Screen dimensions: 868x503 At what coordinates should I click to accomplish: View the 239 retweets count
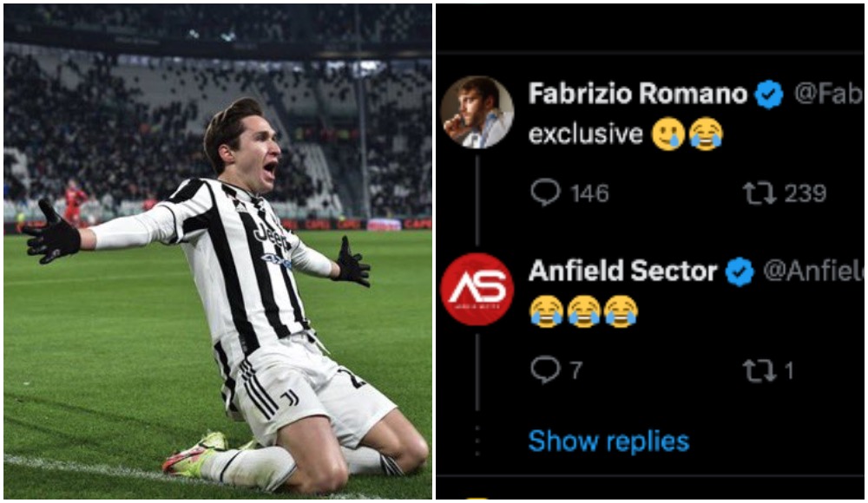click(805, 193)
